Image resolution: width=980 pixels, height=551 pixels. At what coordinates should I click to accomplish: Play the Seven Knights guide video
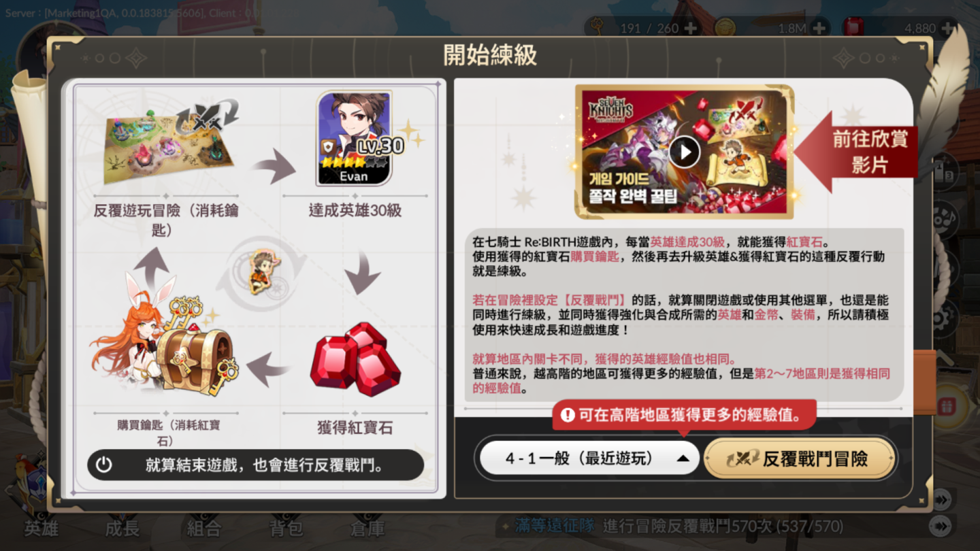tap(684, 151)
